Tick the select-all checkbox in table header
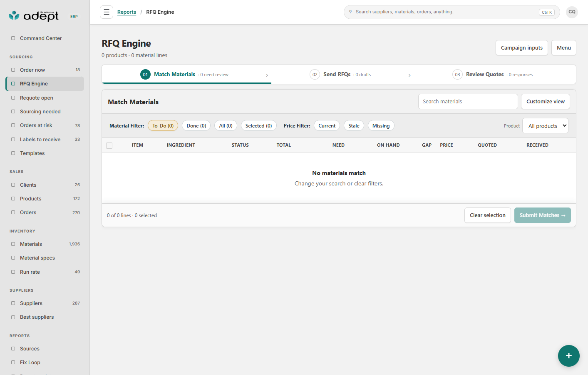 coord(109,145)
